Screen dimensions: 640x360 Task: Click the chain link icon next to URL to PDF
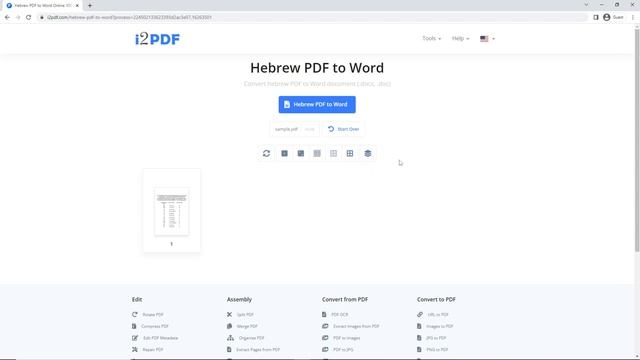420,314
